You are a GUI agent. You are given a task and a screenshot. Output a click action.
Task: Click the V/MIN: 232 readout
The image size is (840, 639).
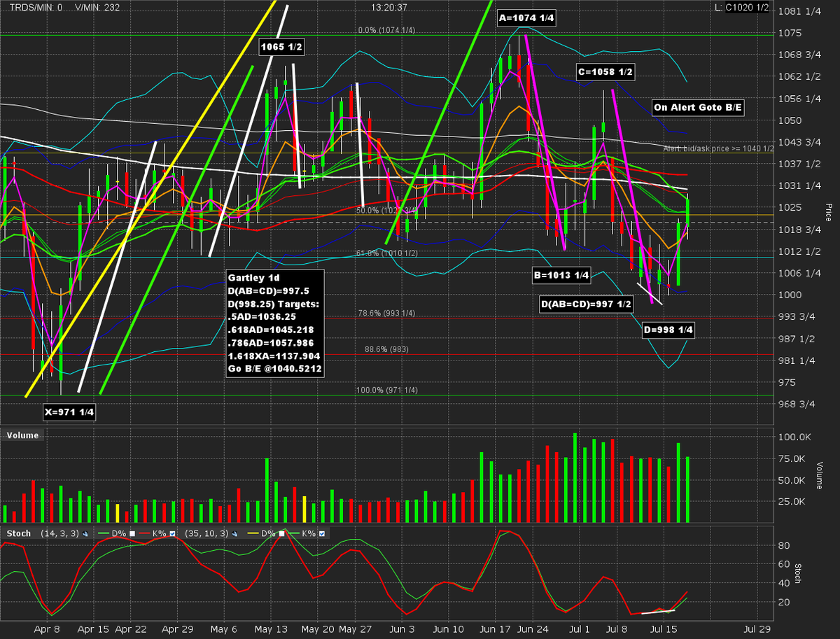(x=97, y=7)
